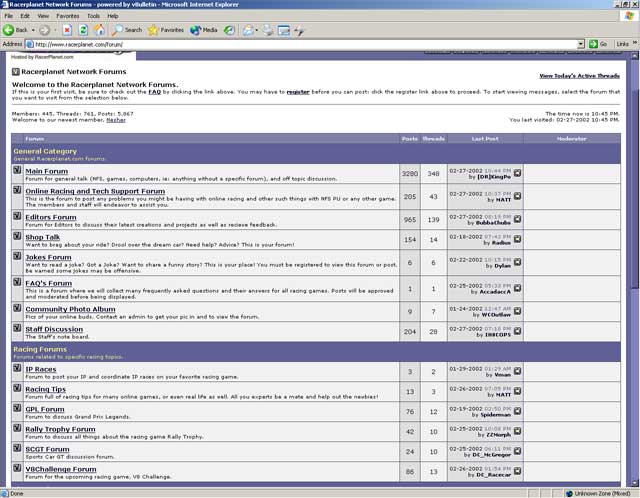Image resolution: width=640 pixels, height=498 pixels.
Task: Click the Go button beside the address bar
Action: coord(598,44)
